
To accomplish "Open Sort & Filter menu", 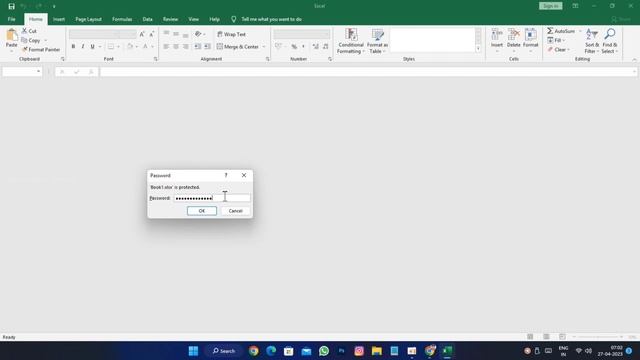I will tap(591, 41).
